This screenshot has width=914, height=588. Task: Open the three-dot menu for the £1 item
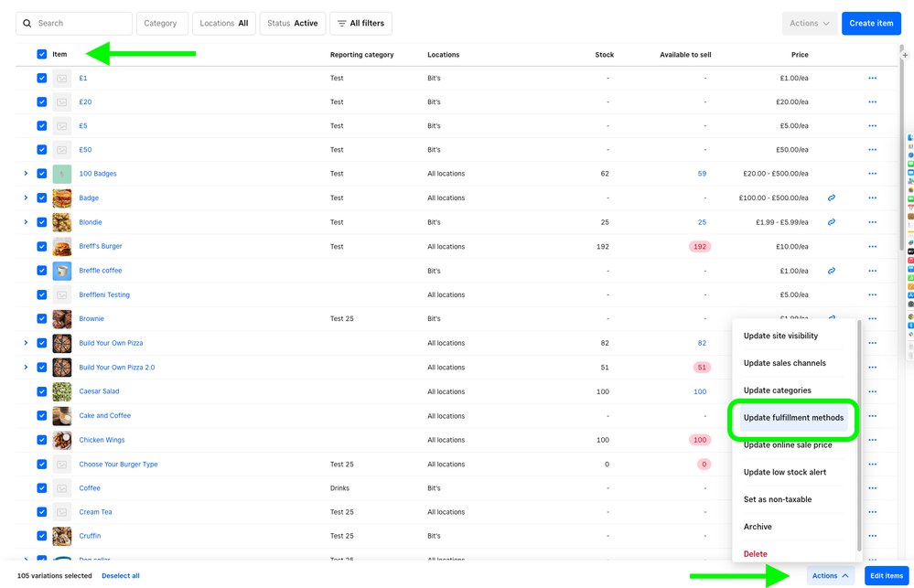point(872,79)
